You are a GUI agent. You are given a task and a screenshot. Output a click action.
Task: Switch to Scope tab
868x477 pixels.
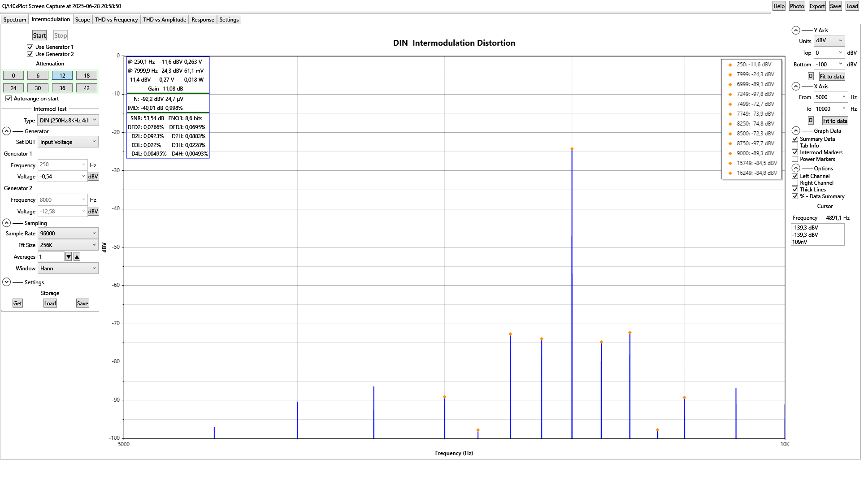click(82, 20)
